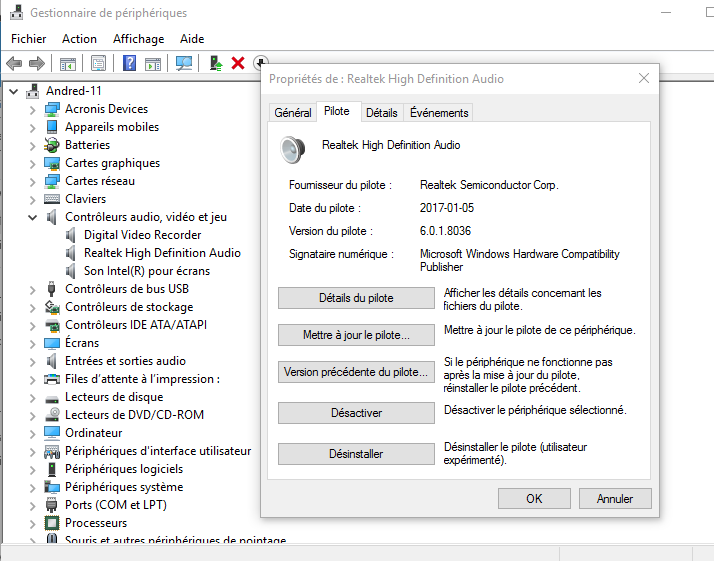This screenshot has width=714, height=561.
Task: Click the Périphériques d'interface utilisateur icon
Action: [x=52, y=451]
